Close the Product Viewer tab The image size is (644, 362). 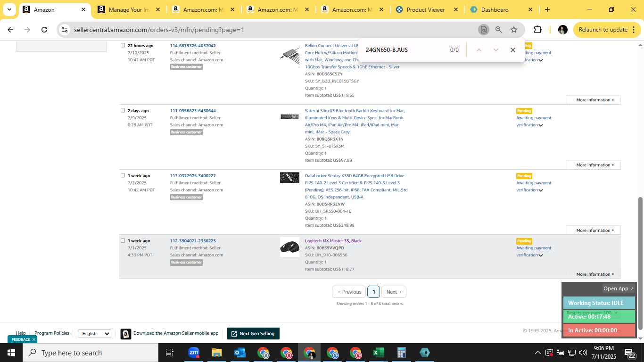(x=455, y=9)
